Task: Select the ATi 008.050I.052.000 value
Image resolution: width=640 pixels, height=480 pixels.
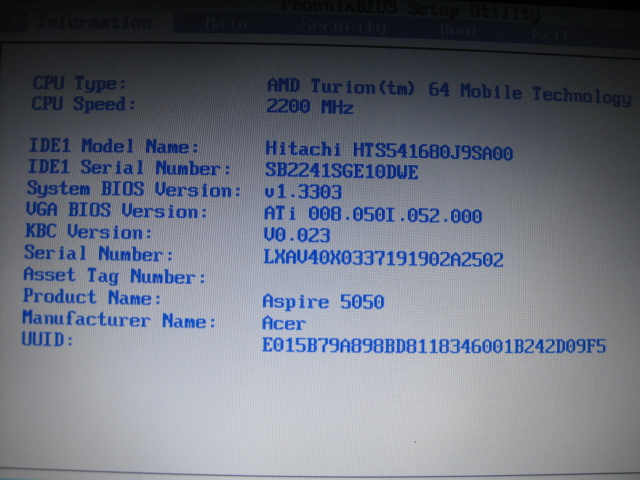Action: [373, 214]
